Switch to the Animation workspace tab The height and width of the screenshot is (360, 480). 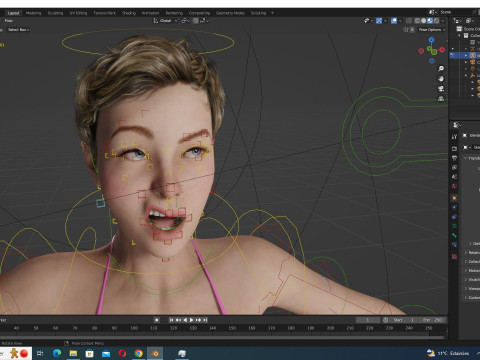[x=150, y=13]
